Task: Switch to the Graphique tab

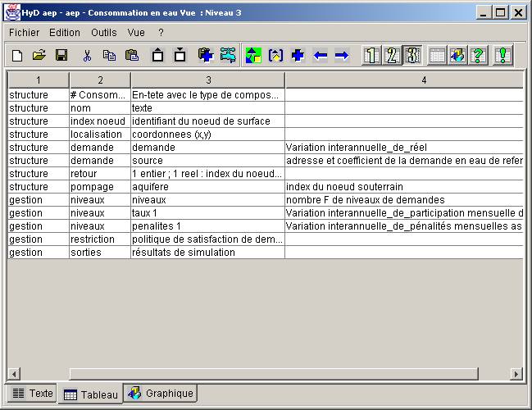Action: 160,394
